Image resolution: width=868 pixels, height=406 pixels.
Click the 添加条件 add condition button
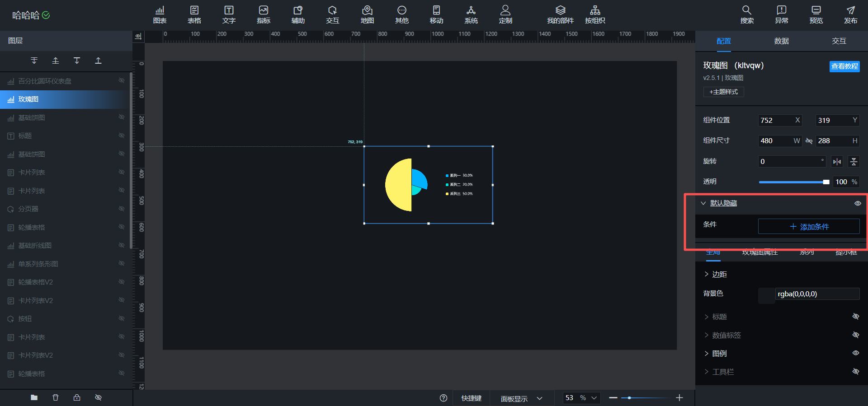coord(809,226)
